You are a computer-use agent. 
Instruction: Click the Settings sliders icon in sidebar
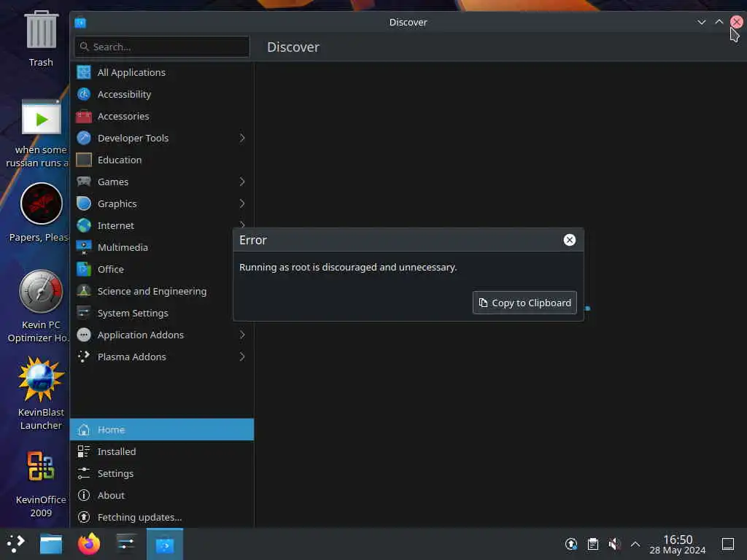coord(84,473)
